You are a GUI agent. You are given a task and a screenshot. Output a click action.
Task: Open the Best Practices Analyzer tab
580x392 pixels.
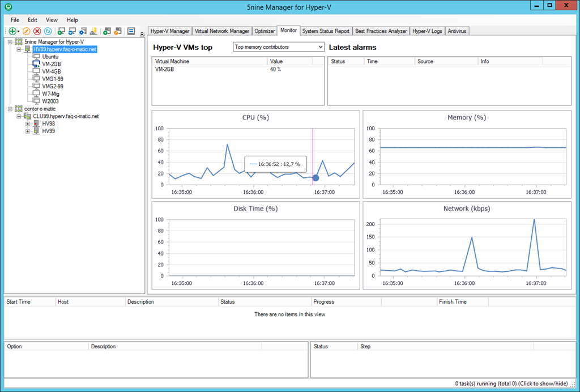381,31
